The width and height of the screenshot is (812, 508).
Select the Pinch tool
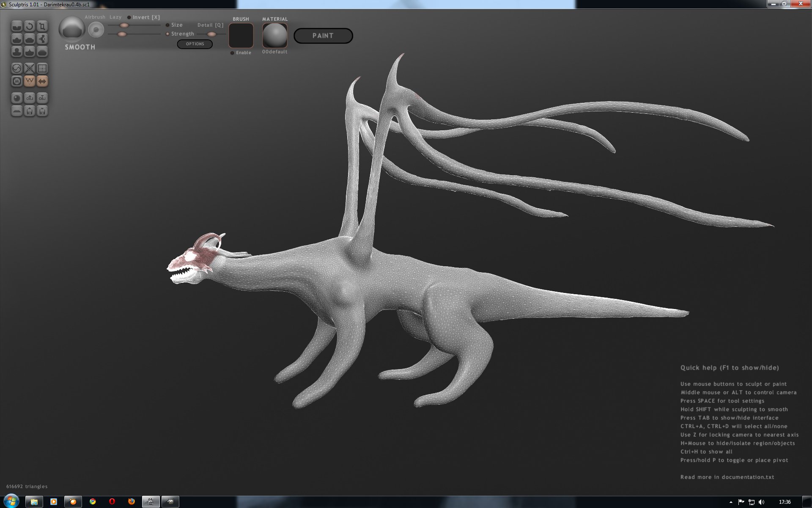[30, 52]
